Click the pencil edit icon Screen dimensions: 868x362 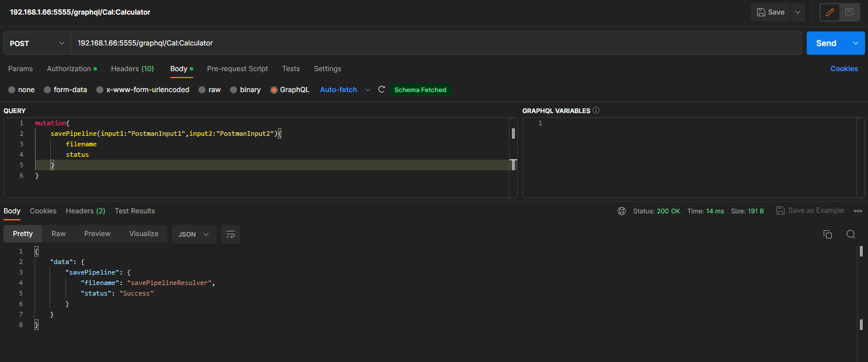point(830,12)
